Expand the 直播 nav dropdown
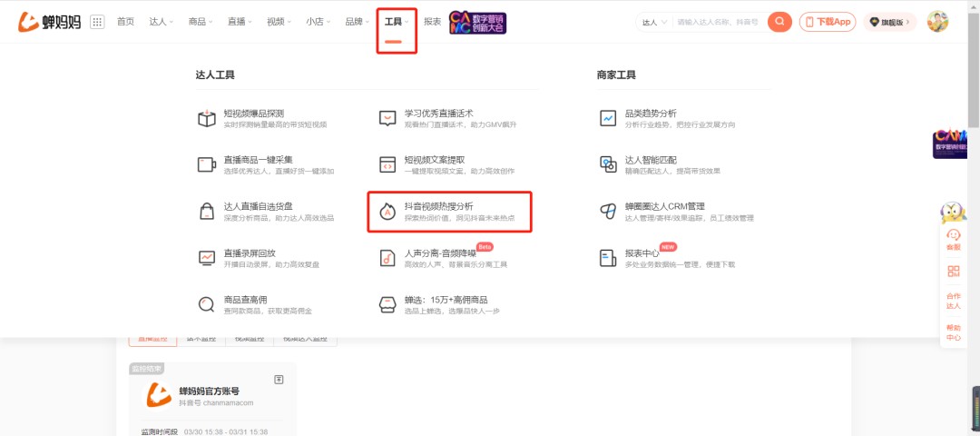The image size is (980, 436). point(240,22)
